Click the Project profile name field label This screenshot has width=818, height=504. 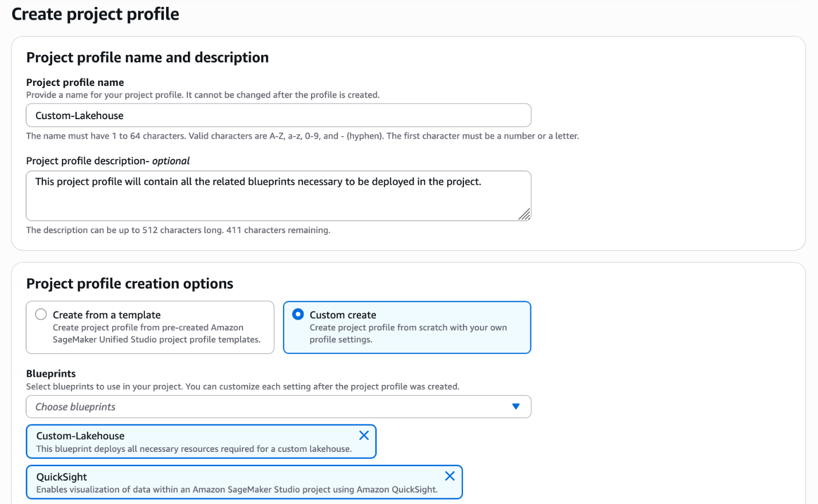75,82
